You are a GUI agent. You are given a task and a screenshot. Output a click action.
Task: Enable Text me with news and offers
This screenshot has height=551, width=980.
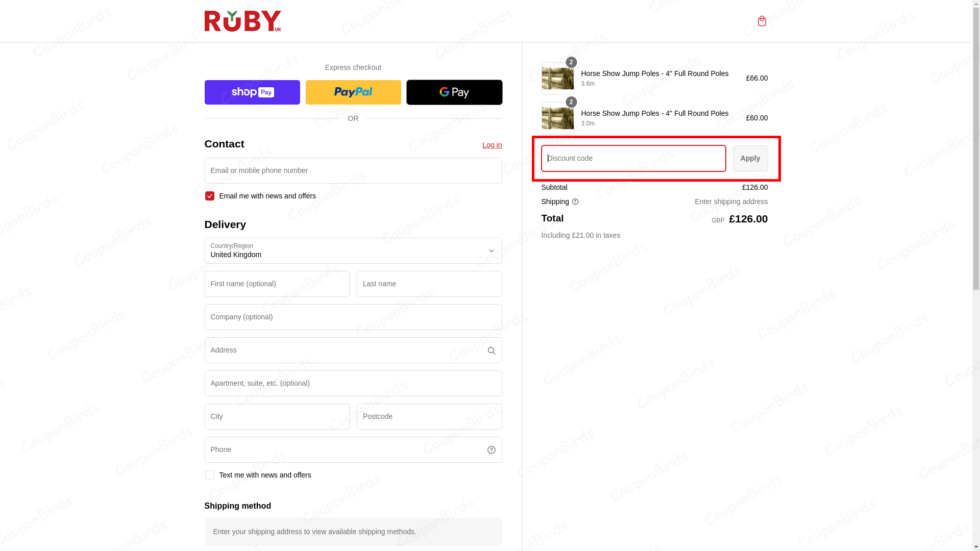[x=209, y=475]
